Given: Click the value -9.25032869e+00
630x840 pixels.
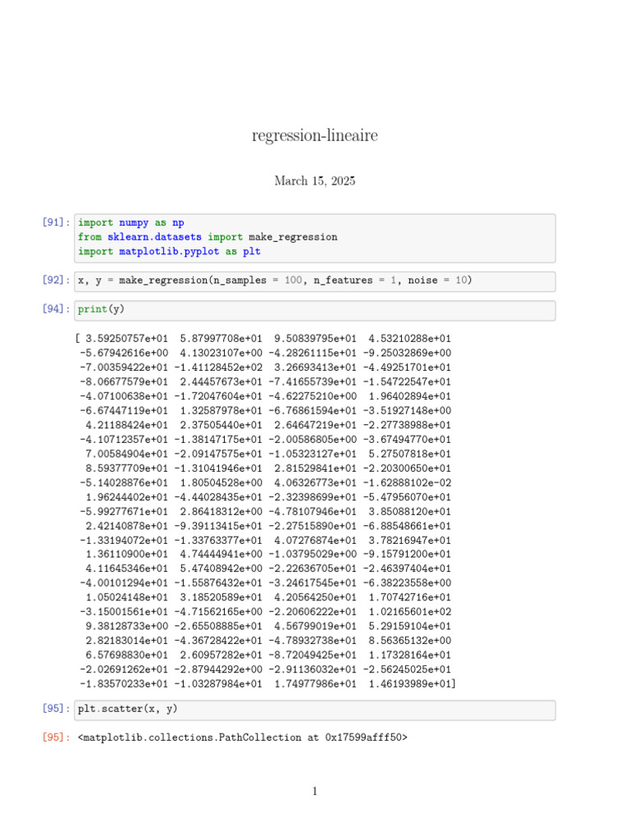Looking at the screenshot, I should click(x=407, y=353).
